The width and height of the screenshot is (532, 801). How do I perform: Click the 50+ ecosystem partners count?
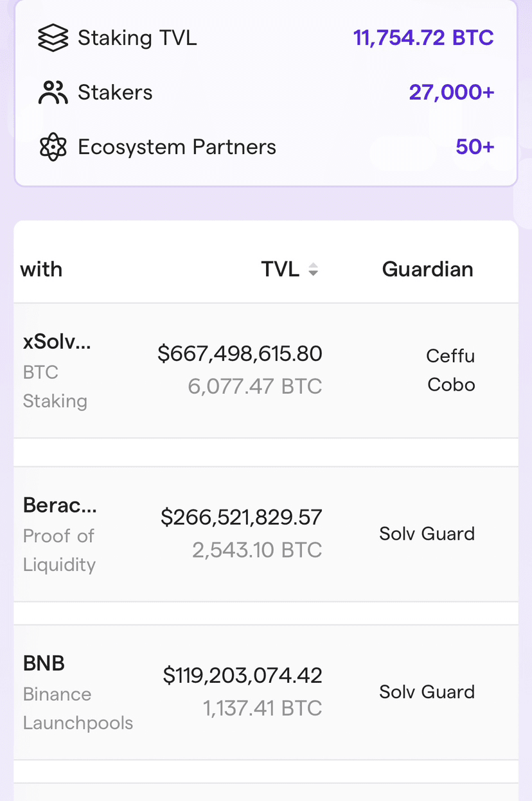coord(475,147)
